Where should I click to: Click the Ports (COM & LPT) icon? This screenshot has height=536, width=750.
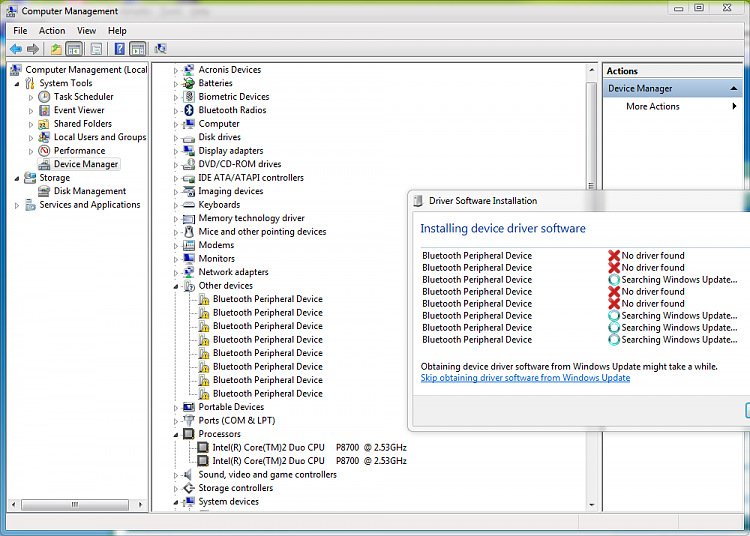(x=189, y=420)
